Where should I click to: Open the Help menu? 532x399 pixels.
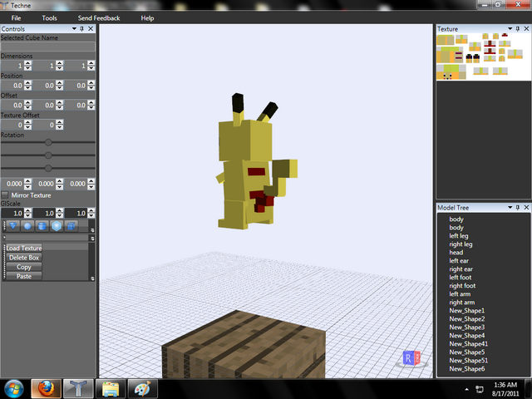click(147, 18)
